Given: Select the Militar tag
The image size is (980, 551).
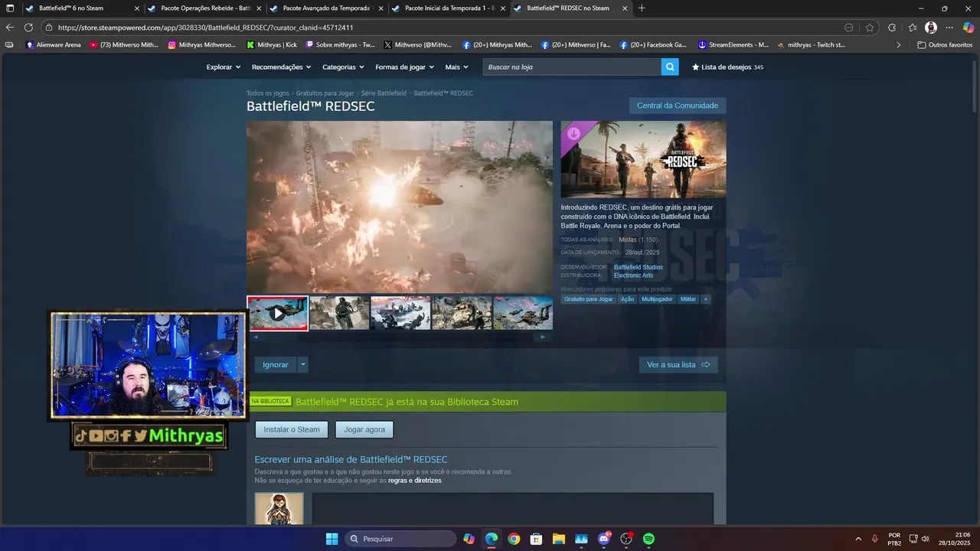Looking at the screenshot, I should coord(688,299).
